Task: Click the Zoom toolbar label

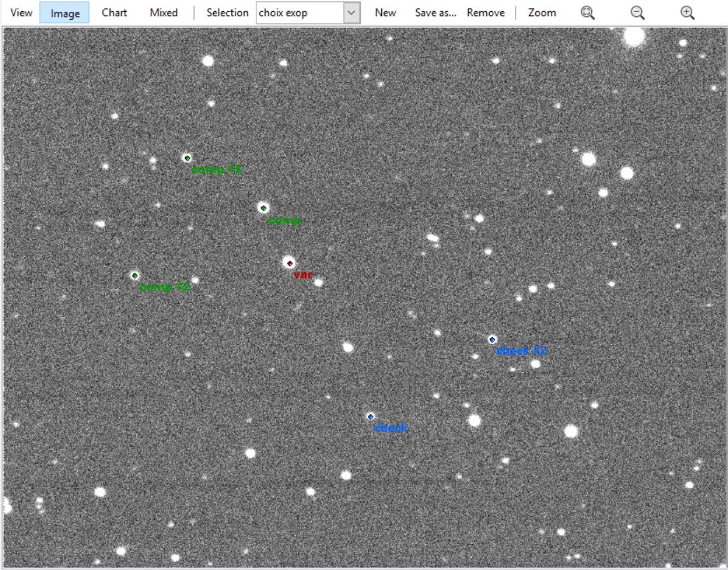Action: coord(542,13)
